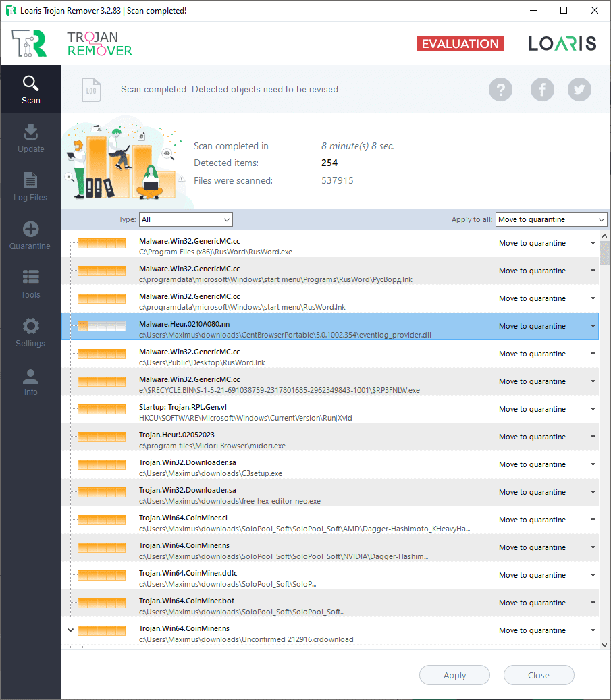Click the threat level bar for eventlog_provider.dll

(101, 326)
